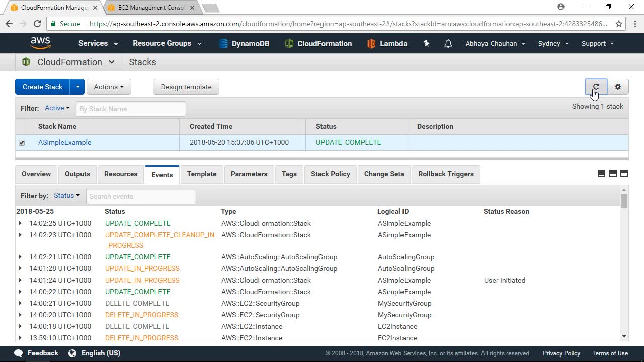This screenshot has width=644, height=362.
Task: Open the Lambda shortcut in navbar
Action: (x=387, y=44)
